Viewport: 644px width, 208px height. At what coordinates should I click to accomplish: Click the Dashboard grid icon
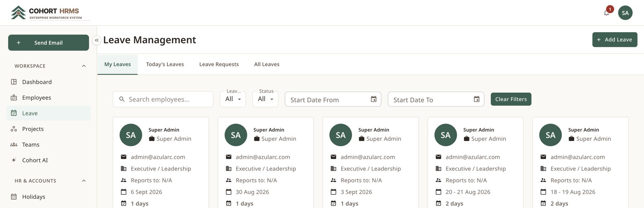tap(14, 82)
